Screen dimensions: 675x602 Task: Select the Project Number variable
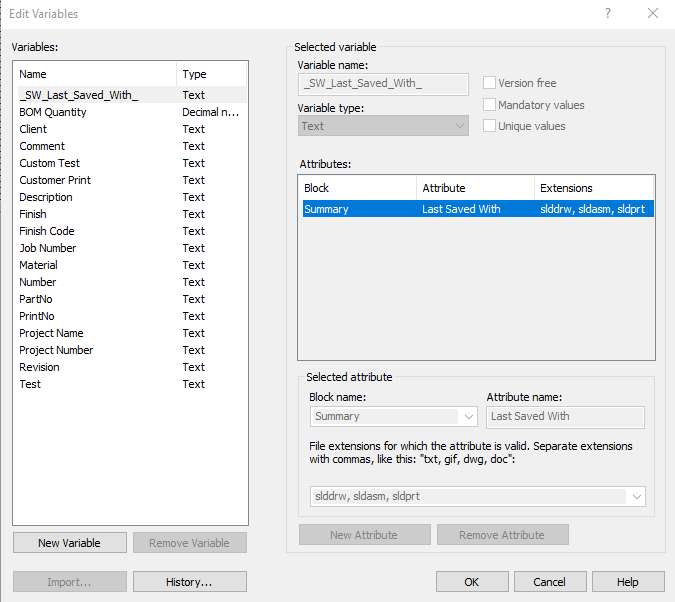coord(56,350)
